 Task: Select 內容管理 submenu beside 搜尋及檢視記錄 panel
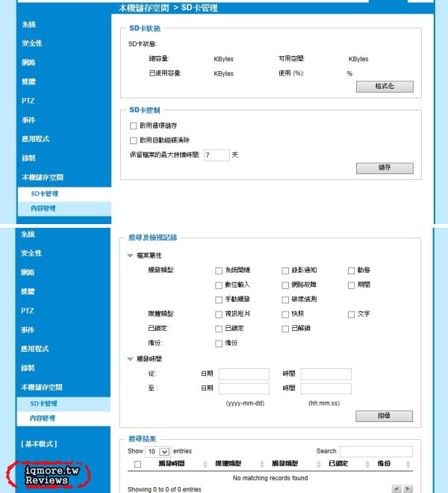click(63, 418)
